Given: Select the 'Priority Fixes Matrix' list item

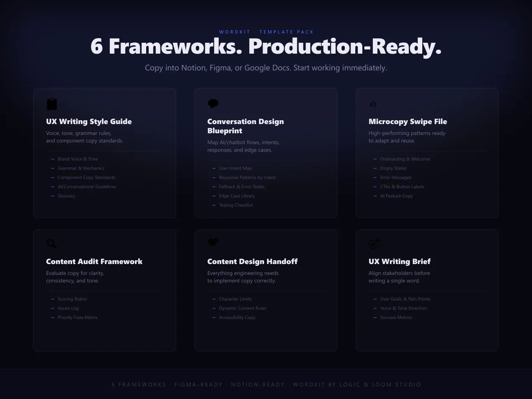Looking at the screenshot, I should (77, 317).
